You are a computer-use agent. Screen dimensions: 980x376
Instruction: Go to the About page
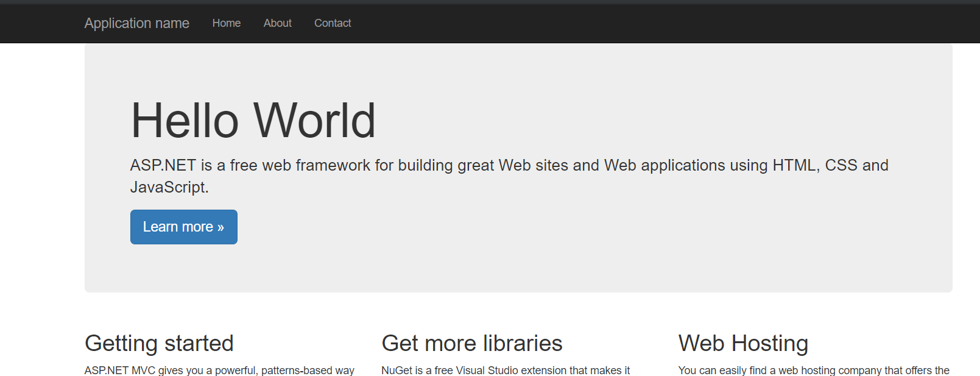pyautogui.click(x=277, y=23)
